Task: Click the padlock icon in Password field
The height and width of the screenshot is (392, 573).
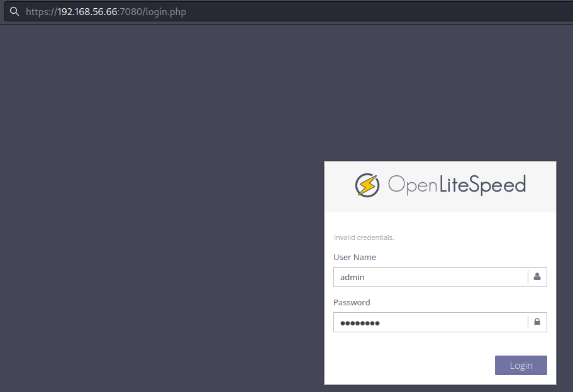Action: (537, 322)
